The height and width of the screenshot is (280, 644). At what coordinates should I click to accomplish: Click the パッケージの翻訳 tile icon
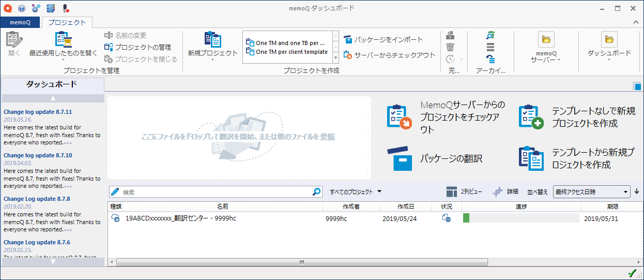(400, 158)
